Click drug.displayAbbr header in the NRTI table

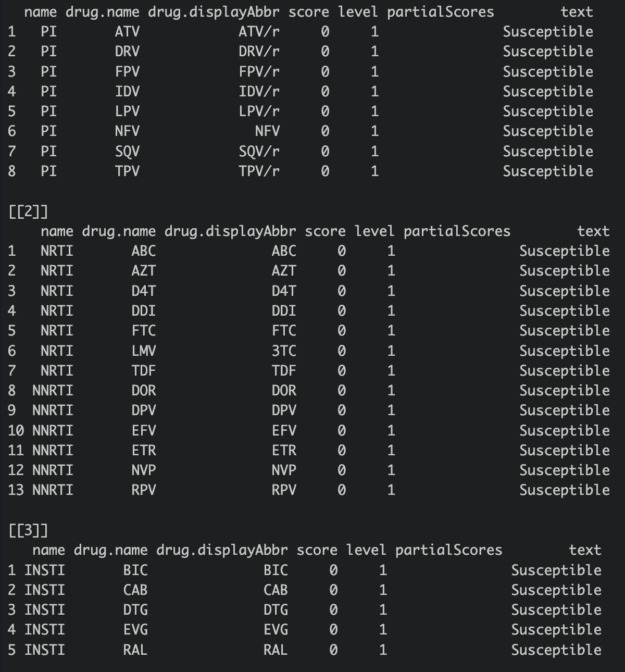click(230, 231)
